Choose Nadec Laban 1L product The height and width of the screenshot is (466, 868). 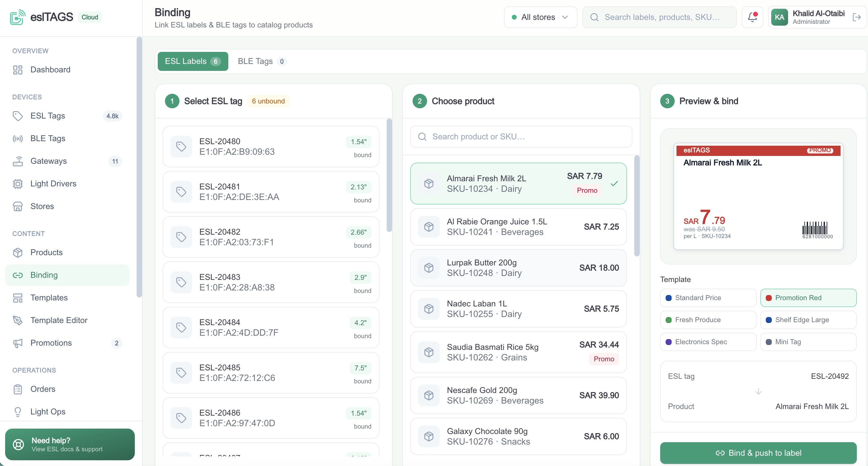tap(518, 309)
